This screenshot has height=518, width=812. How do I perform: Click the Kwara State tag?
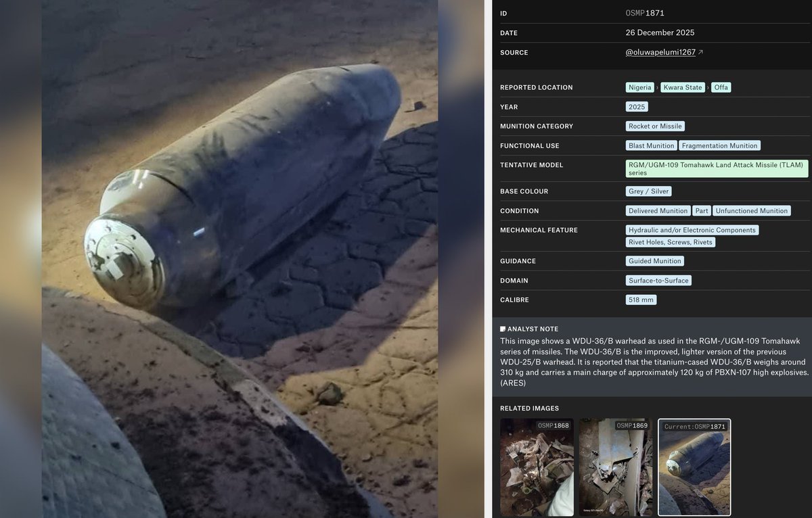pos(682,87)
